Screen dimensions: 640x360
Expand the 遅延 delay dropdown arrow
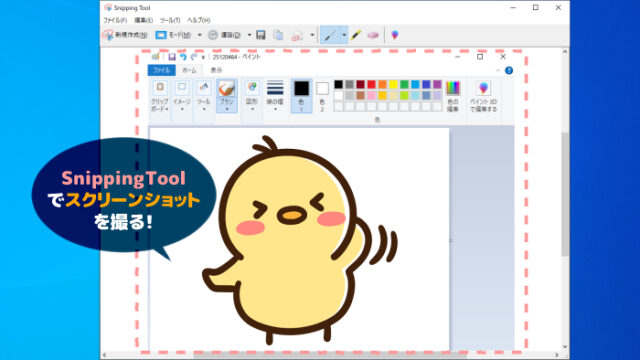point(249,35)
